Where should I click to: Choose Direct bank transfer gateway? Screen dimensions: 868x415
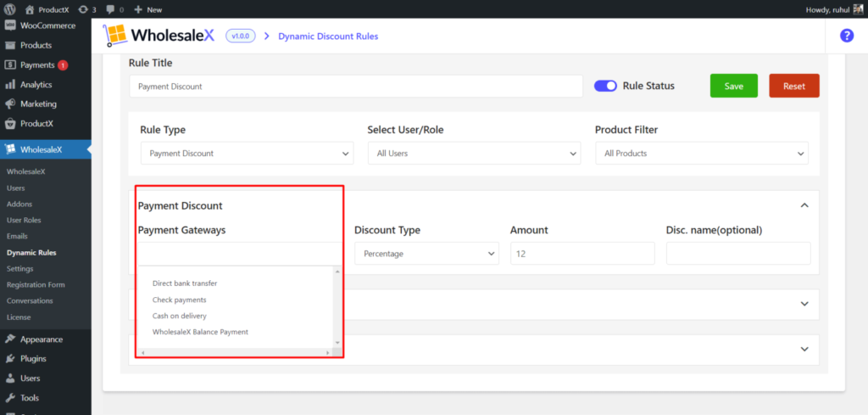tap(185, 283)
